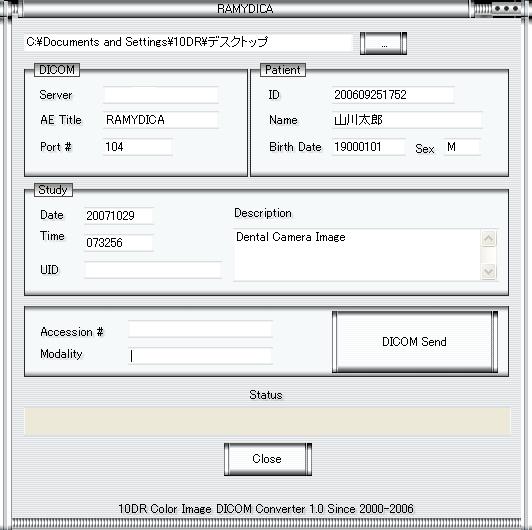Click the DICOM Send button
The width and height of the screenshot is (532, 530).
coord(415,342)
